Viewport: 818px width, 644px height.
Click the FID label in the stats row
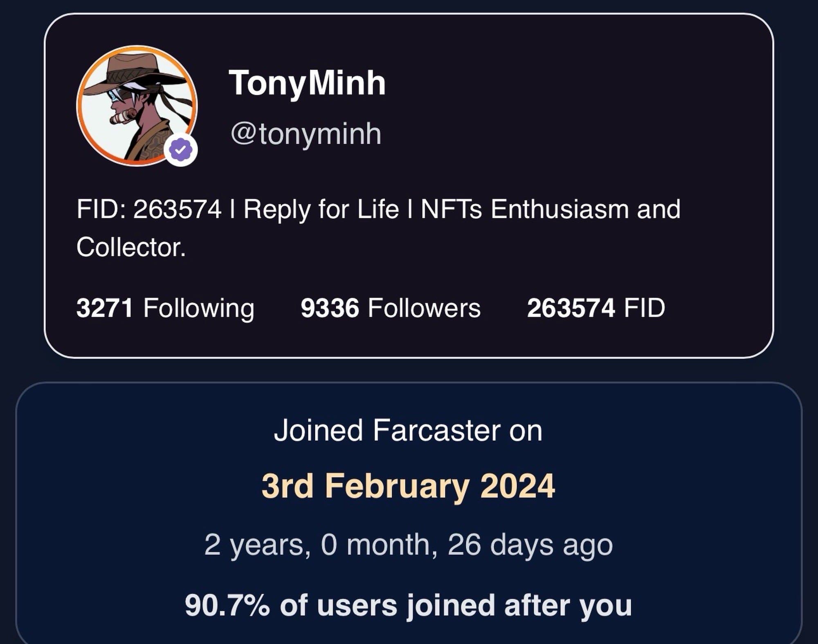tap(644, 308)
